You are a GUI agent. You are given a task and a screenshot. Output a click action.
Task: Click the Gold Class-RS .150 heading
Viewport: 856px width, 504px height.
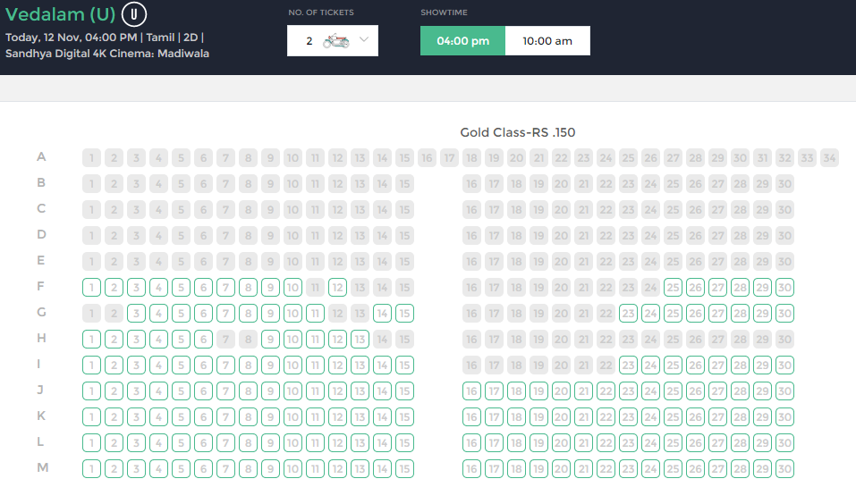click(x=518, y=132)
